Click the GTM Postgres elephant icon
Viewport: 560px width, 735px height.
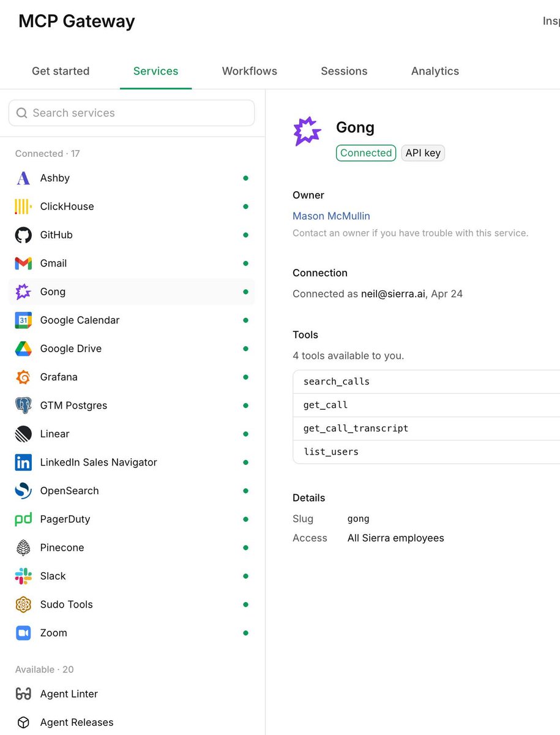tap(23, 405)
